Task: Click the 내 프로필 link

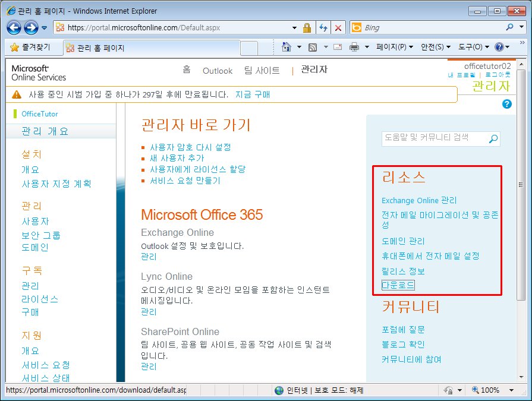Action: (462, 75)
